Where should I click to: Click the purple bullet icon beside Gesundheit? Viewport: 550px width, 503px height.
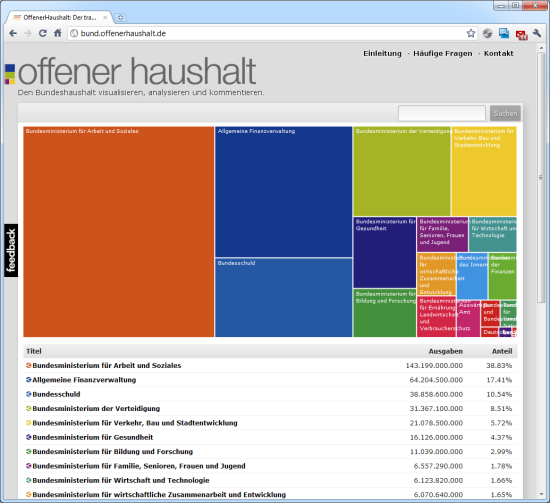pos(29,437)
